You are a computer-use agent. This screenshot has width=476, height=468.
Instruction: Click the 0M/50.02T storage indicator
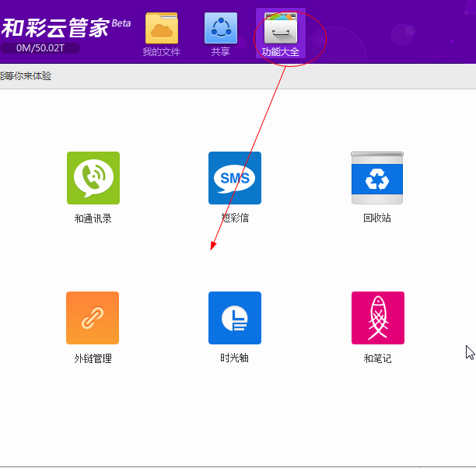click(40, 48)
